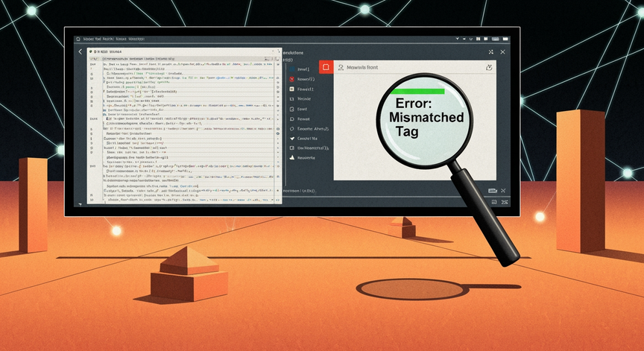The image size is (644, 351).
Task: Close the right panel with its X
Action: click(x=502, y=52)
